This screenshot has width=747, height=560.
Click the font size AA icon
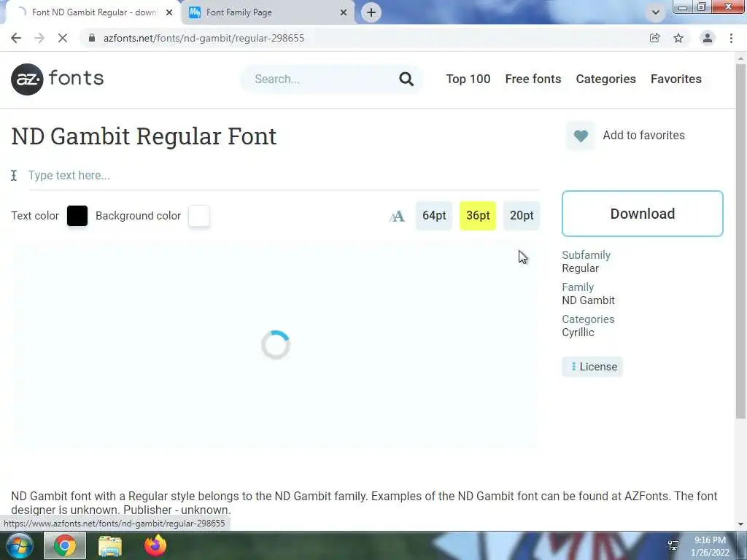(397, 216)
